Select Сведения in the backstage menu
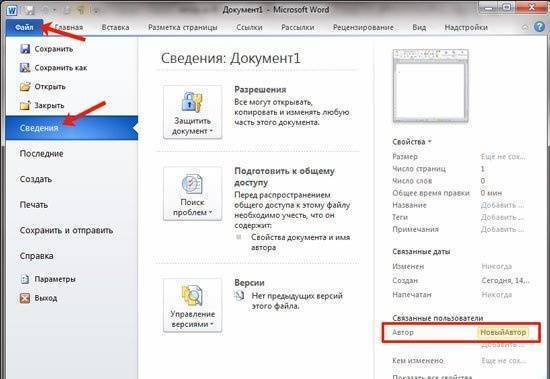The height and width of the screenshot is (379, 550). pyautogui.click(x=72, y=128)
